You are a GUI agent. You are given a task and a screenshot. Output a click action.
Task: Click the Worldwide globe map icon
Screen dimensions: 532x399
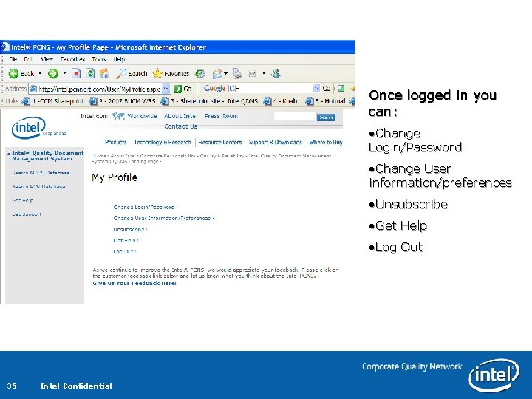click(x=118, y=117)
